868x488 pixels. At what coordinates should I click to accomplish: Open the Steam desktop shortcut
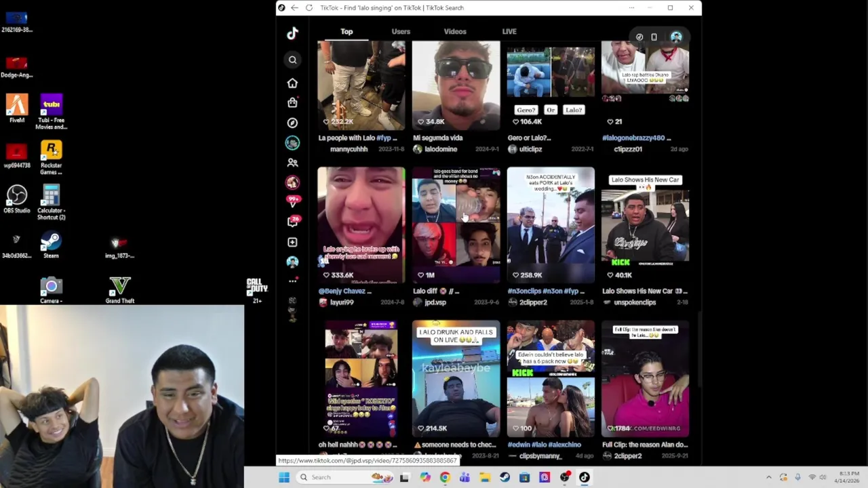tap(51, 245)
